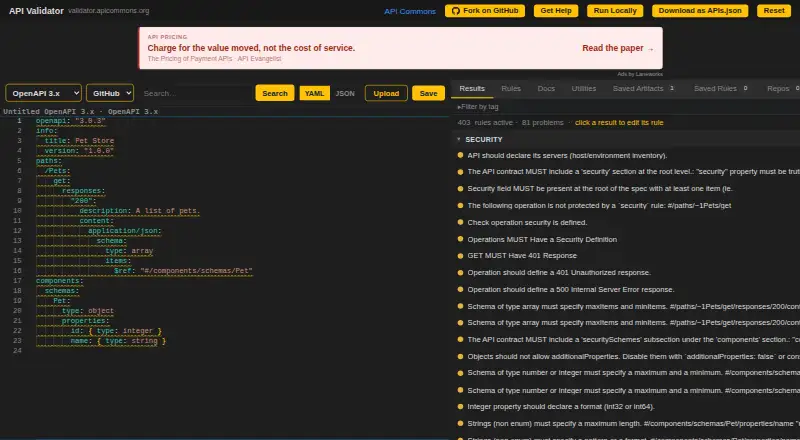
Task: Switch to the Results tab
Action: (472, 89)
